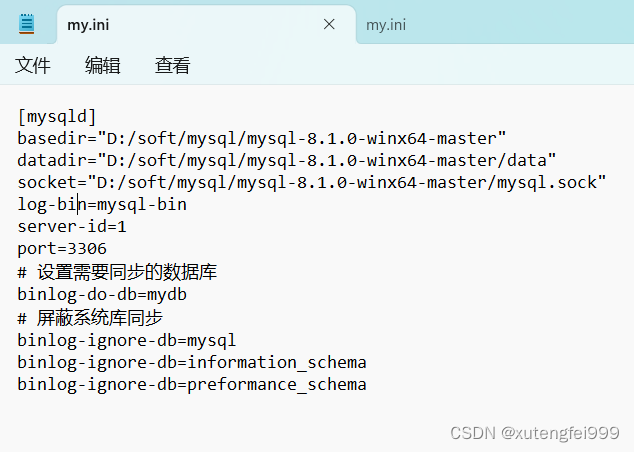Click the basedir line in editor

tap(262, 138)
